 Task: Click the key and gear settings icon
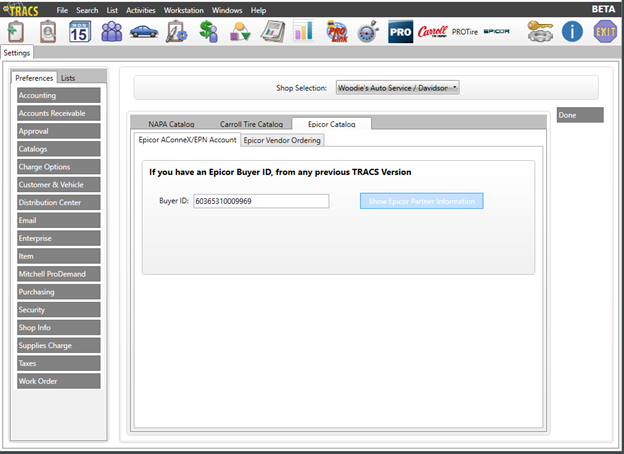[540, 31]
